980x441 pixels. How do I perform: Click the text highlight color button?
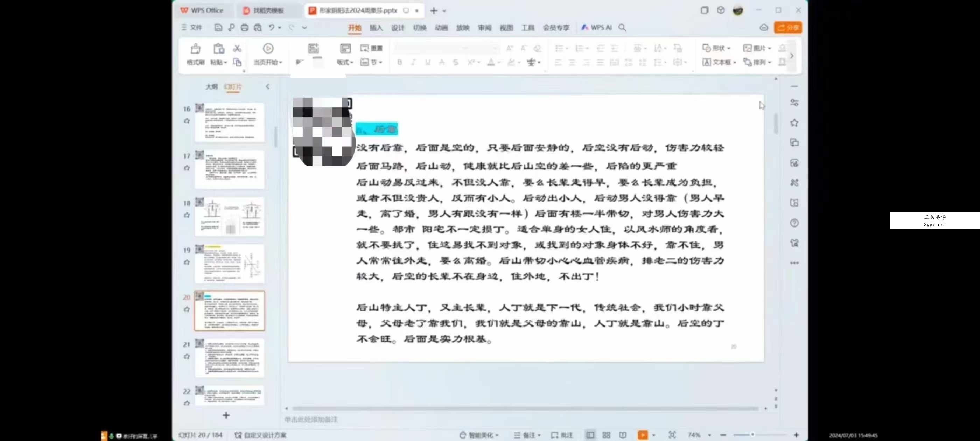click(x=511, y=62)
